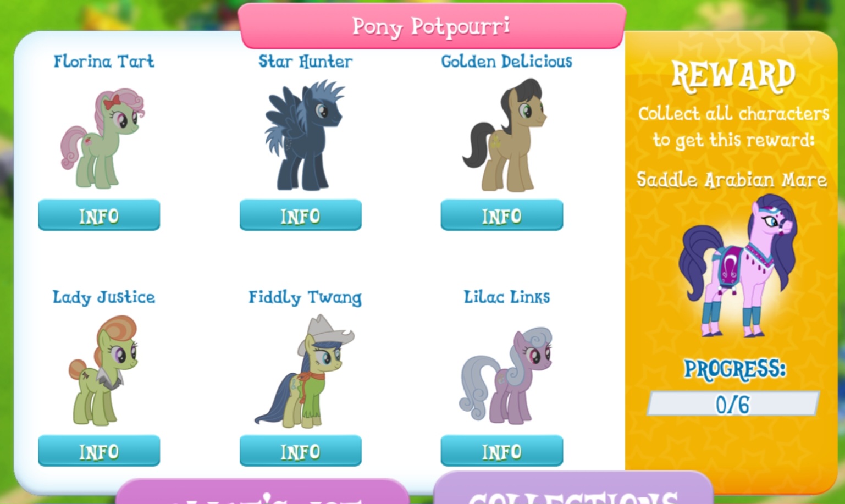Open INFO for Florina Tart
845x504 pixels.
pos(99,215)
